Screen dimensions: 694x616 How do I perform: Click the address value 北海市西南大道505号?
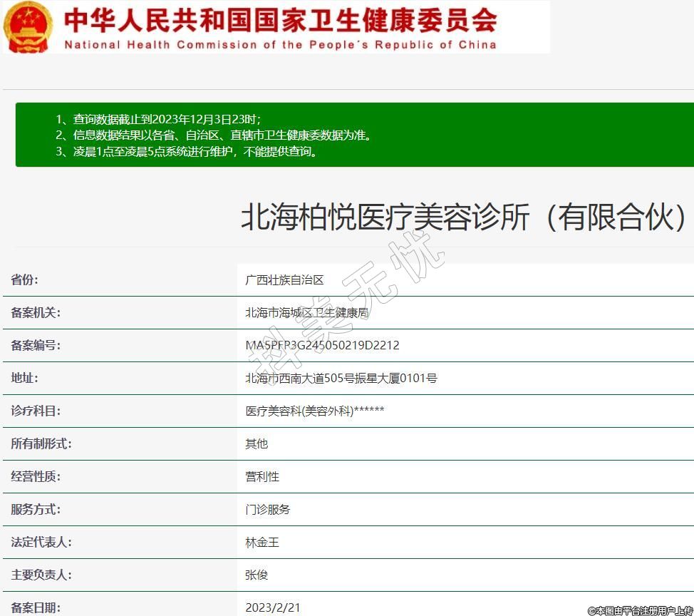(341, 379)
